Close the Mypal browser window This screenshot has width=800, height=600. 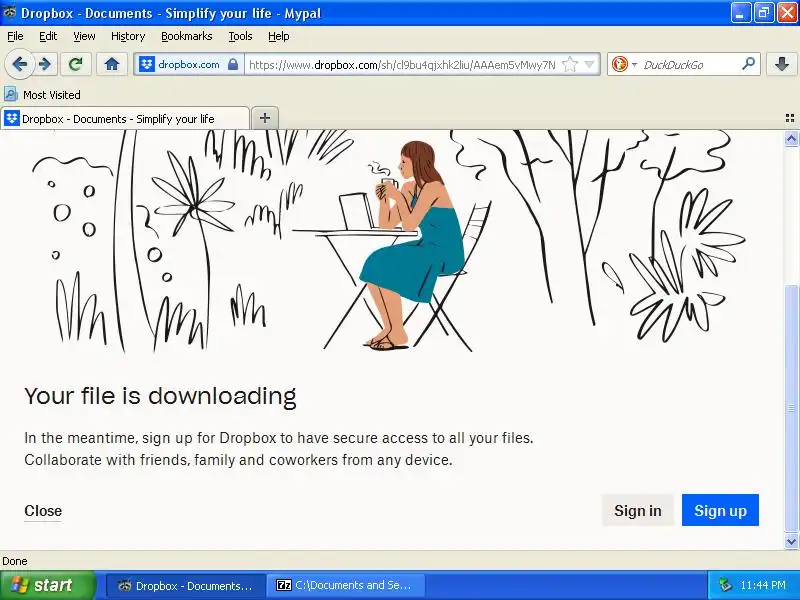coord(787,13)
